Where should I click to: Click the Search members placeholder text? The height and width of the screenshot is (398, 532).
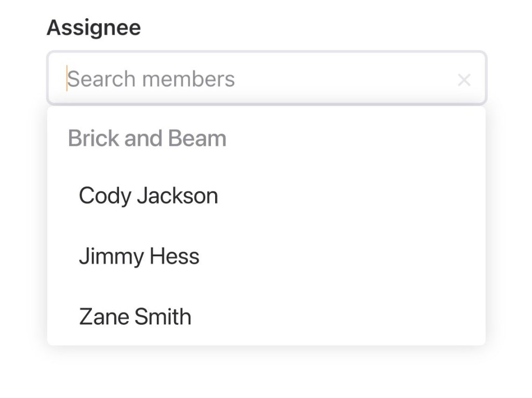[151, 79]
